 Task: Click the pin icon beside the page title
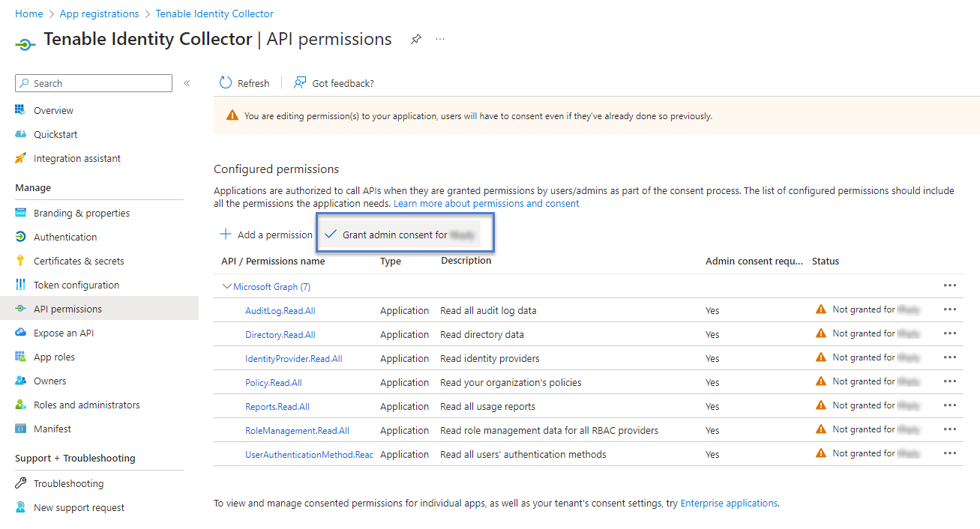[415, 39]
